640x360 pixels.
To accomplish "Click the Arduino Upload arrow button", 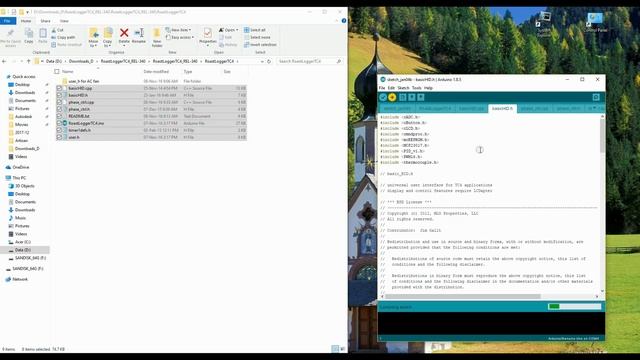I will point(392,97).
